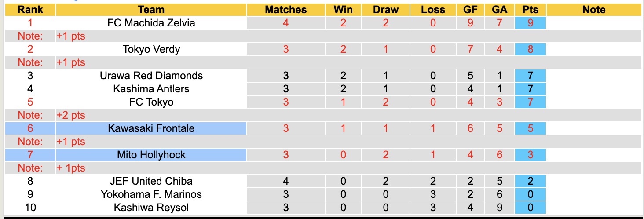Viewport: 644px width, 219px height.
Task: Click Kashiwa Reysol team name
Action: tap(151, 208)
